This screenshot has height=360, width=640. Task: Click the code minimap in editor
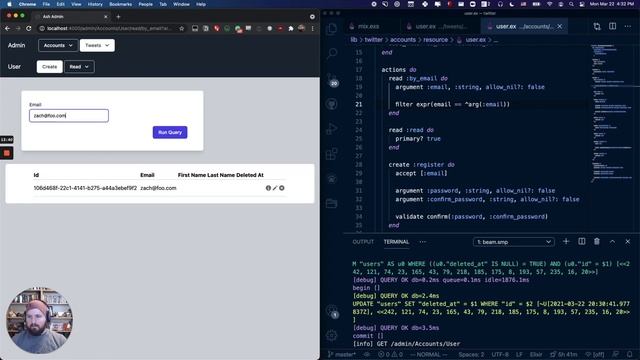[612, 114]
